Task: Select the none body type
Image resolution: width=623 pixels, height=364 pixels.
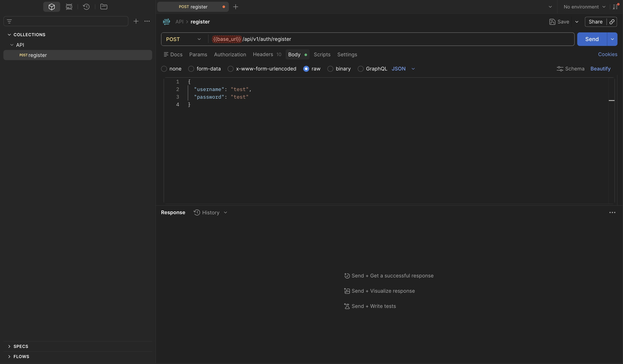Action: (164, 69)
